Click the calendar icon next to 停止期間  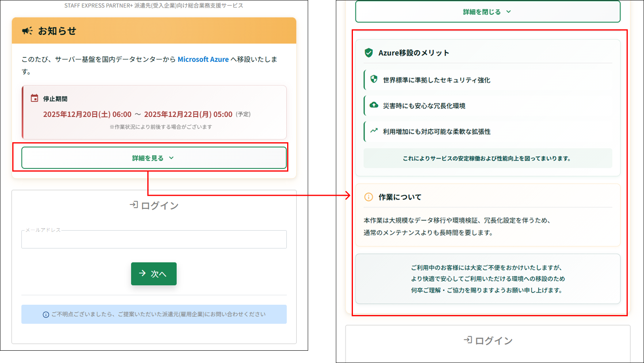34,98
